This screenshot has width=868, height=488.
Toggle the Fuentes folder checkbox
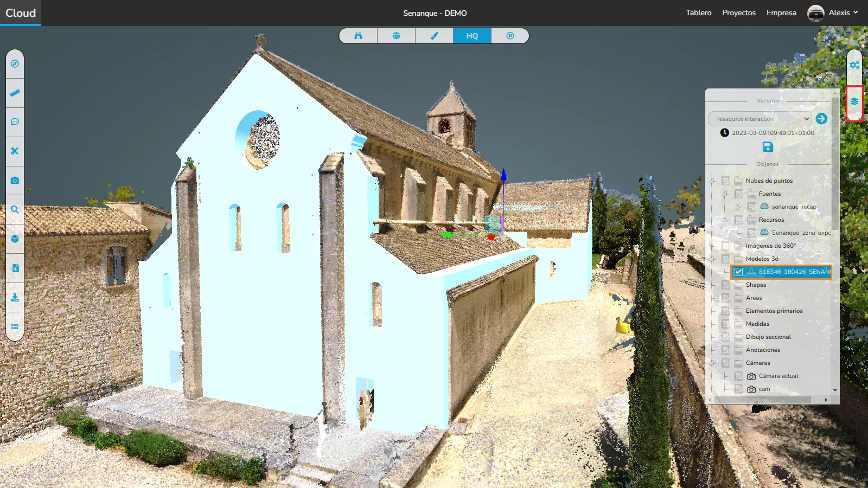pyautogui.click(x=738, y=194)
